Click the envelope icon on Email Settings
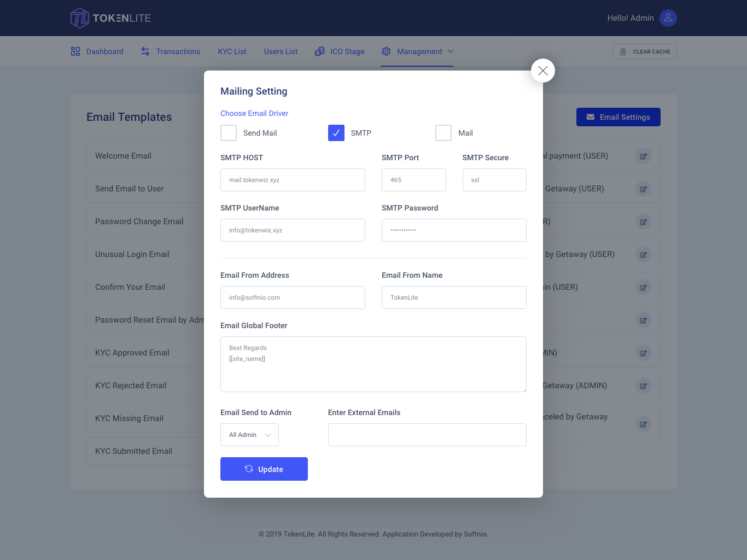This screenshot has height=560, width=747. [590, 116]
